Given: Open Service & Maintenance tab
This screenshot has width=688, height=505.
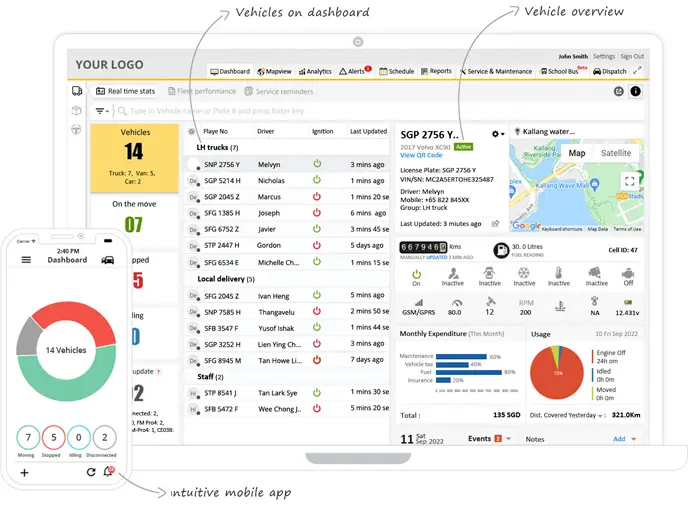Looking at the screenshot, I should tap(496, 71).
